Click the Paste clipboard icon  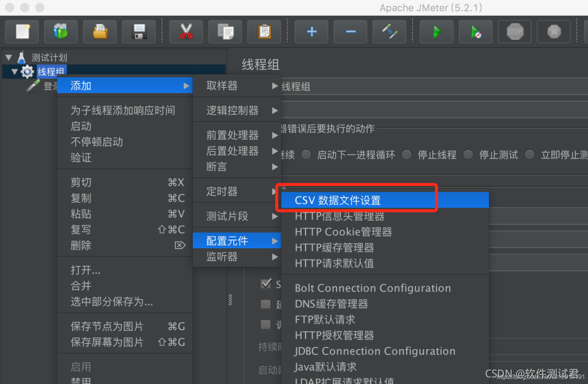[265, 32]
